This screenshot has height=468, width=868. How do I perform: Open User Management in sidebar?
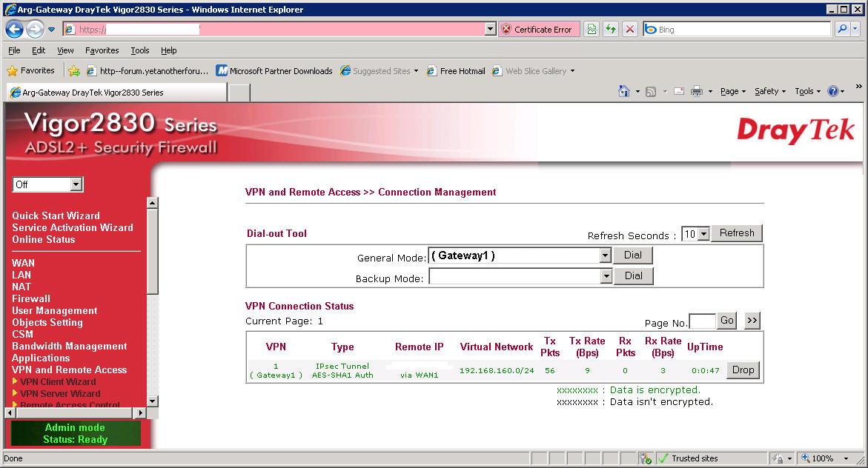55,311
